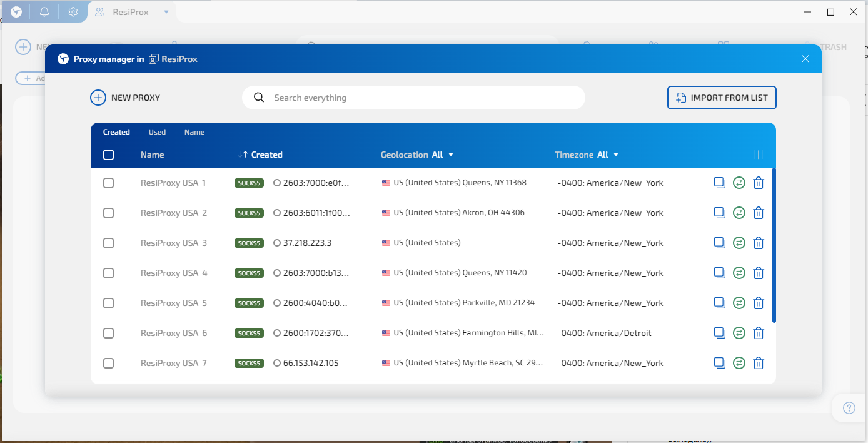Open settings gear icon in title bar

73,12
